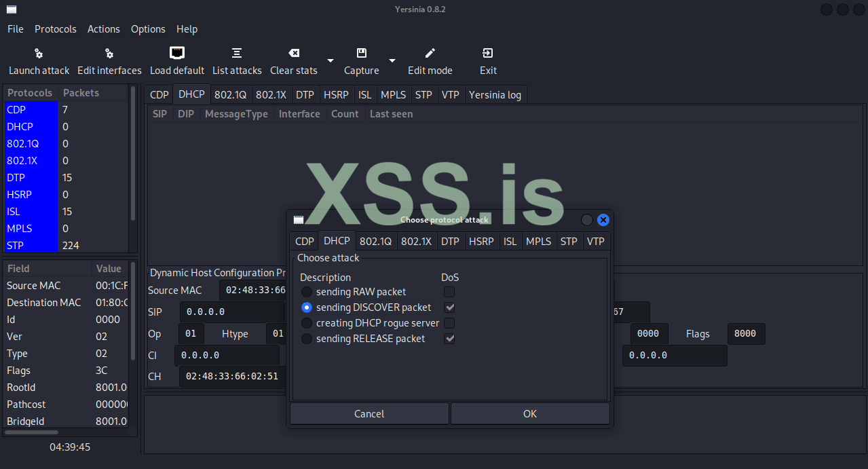Click Field panel horizontal scrollbar
The image size is (868, 469).
point(33,432)
